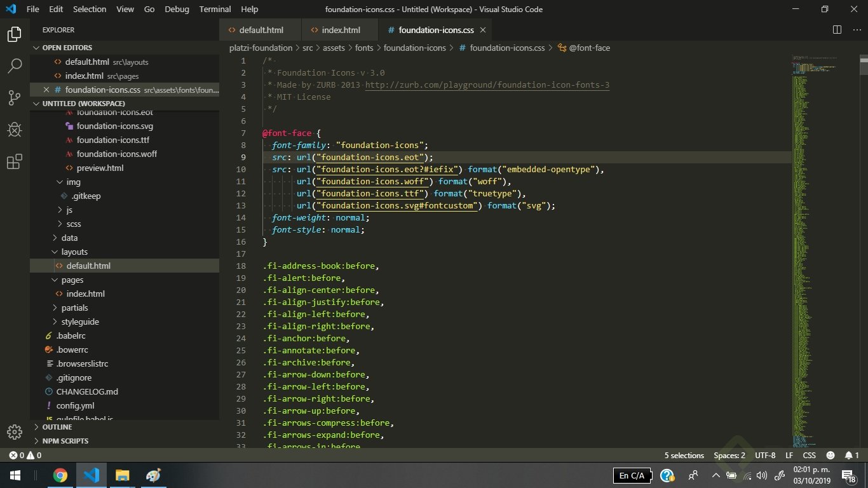Expand the partials folder

[74, 308]
